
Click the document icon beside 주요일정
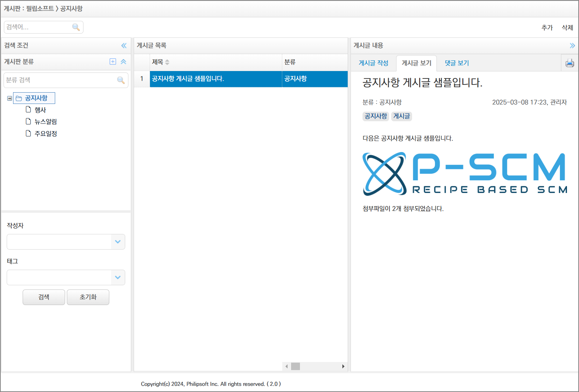click(x=28, y=133)
